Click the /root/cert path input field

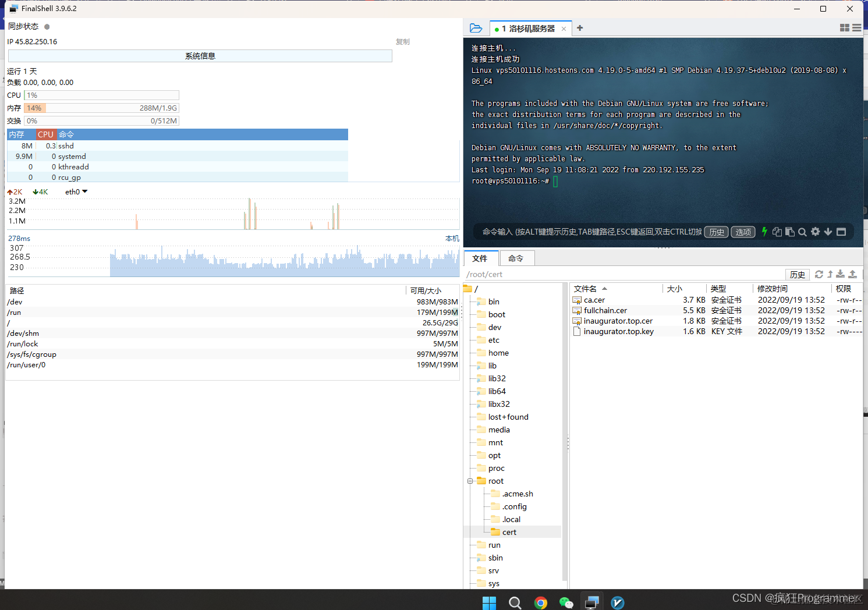coord(624,275)
